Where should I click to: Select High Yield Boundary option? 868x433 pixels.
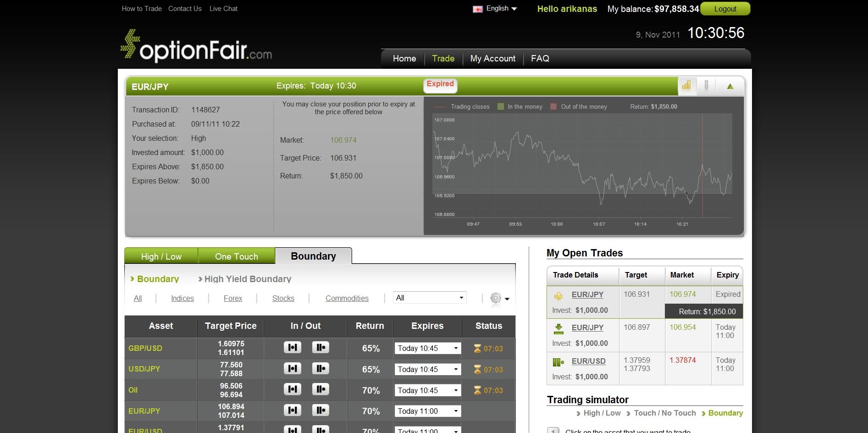pyautogui.click(x=247, y=279)
